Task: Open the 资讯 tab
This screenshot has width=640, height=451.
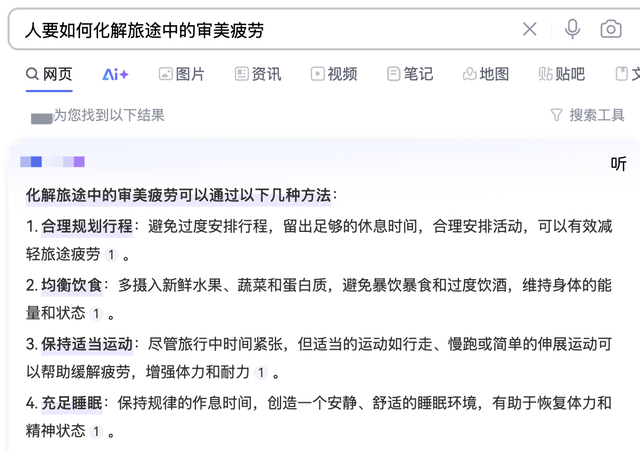Action: 258,74
